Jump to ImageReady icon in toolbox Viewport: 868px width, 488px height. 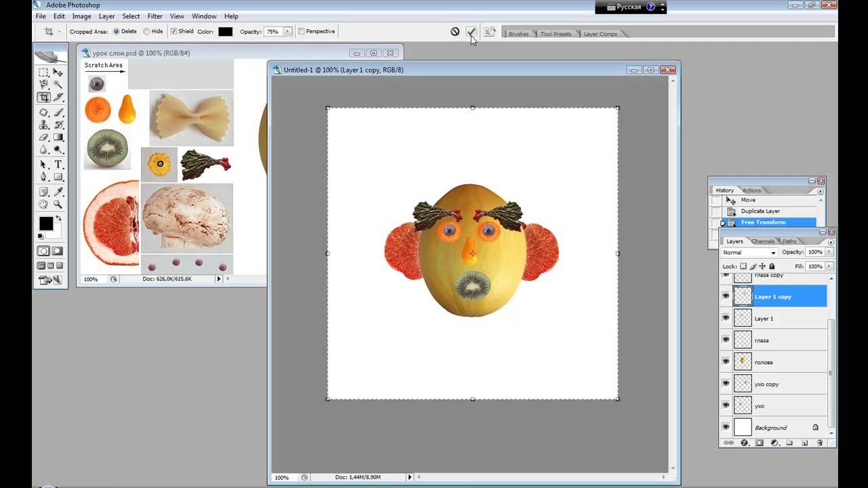[51, 279]
